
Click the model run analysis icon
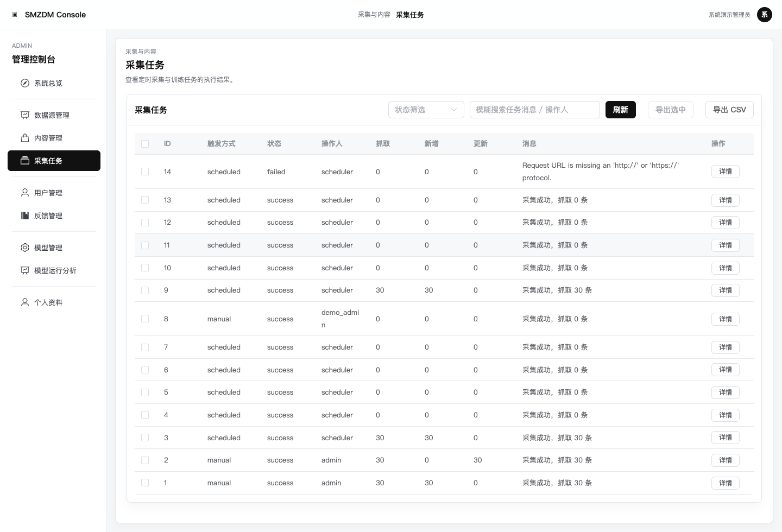click(25, 270)
